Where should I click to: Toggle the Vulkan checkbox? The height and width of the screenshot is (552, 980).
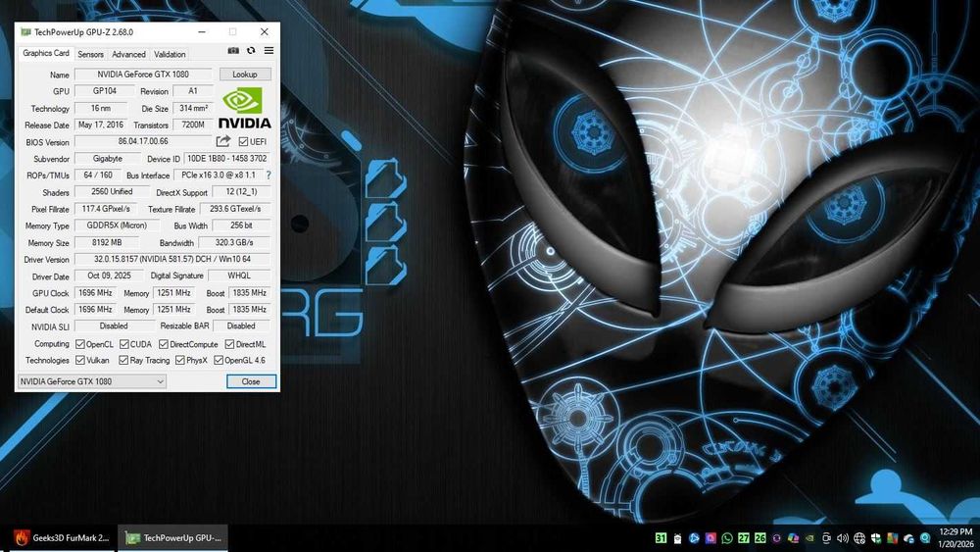point(80,360)
